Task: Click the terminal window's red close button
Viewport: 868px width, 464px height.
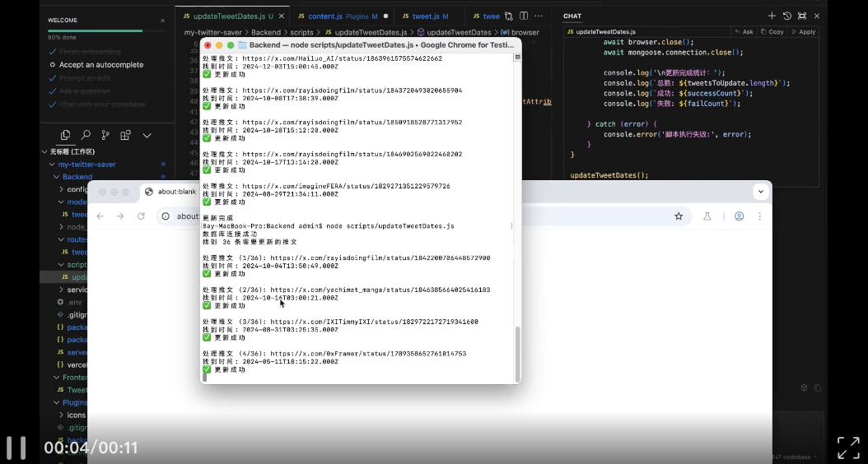Action: coord(208,45)
